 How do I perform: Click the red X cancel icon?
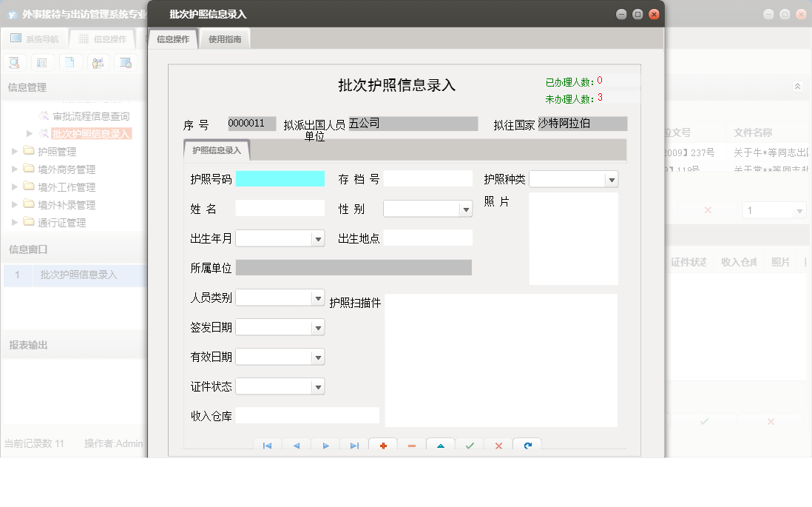(x=498, y=446)
